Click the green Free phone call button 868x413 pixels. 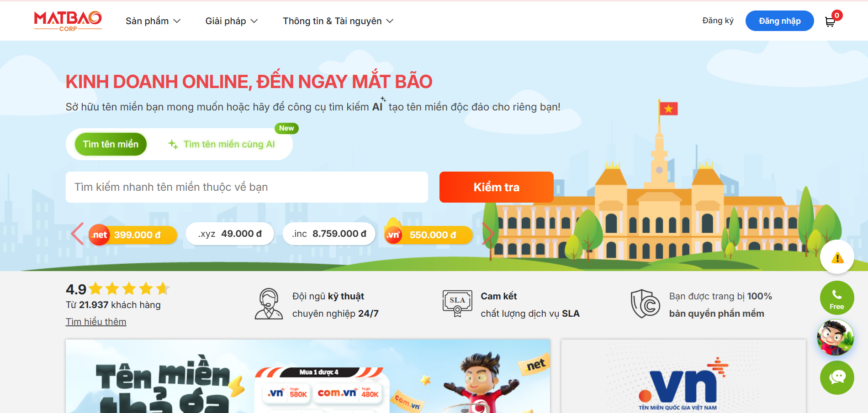(836, 298)
